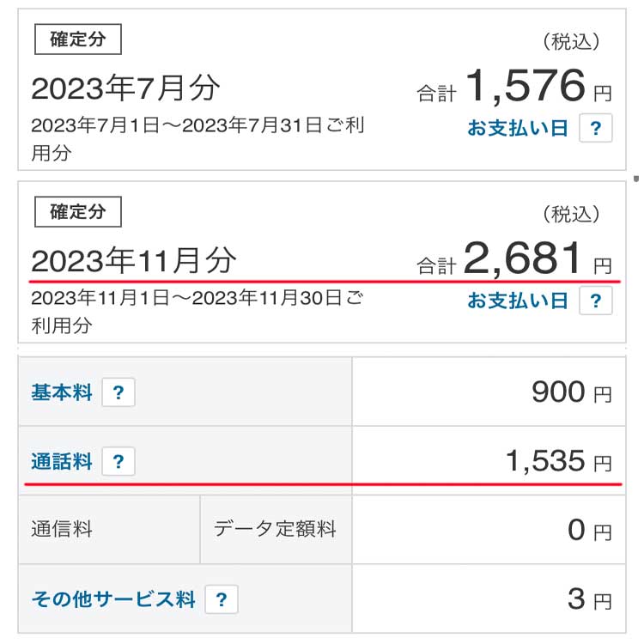Select the データ定額料 cell
The image size is (644, 644).
tap(276, 530)
